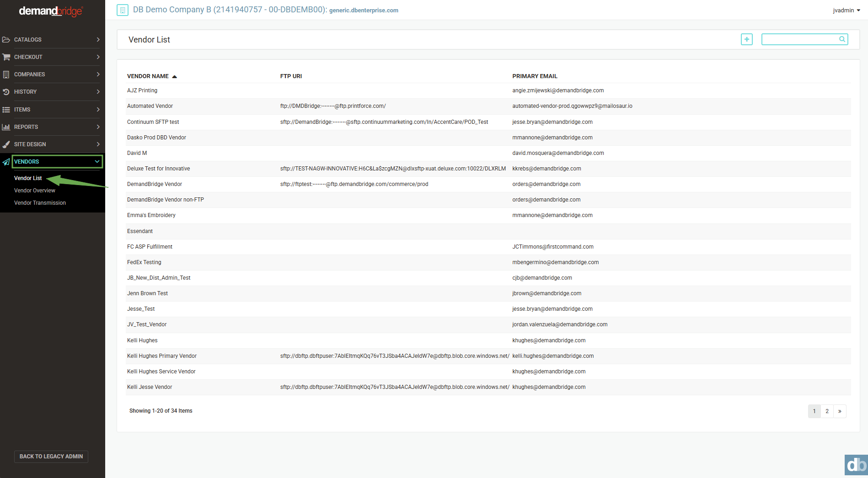Click the History clock icon

click(6, 92)
